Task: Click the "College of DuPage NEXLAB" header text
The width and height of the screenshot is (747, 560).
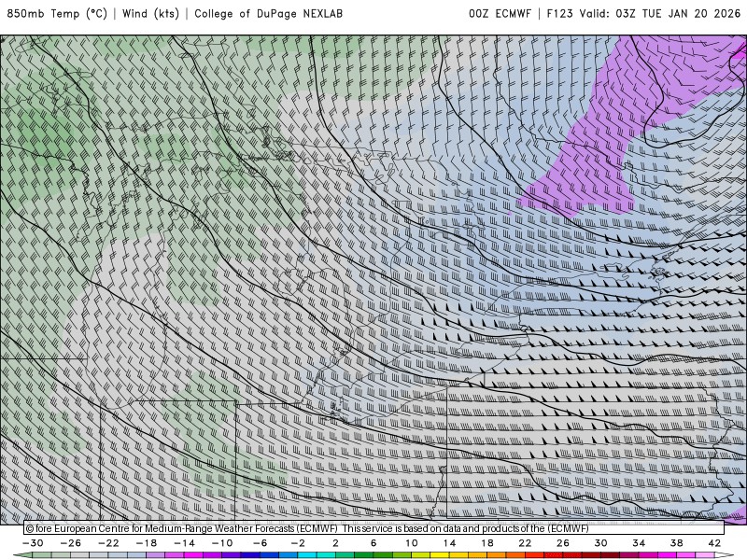Action: click(x=268, y=14)
